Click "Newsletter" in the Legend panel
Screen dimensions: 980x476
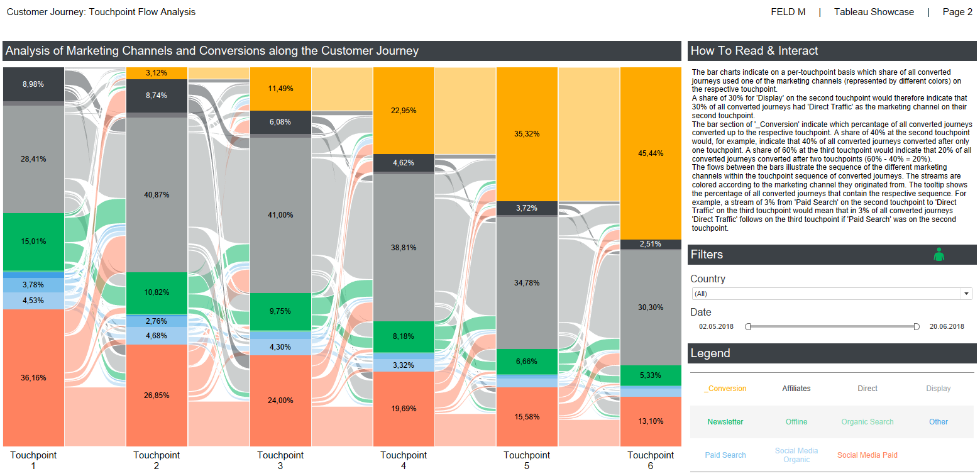point(725,421)
